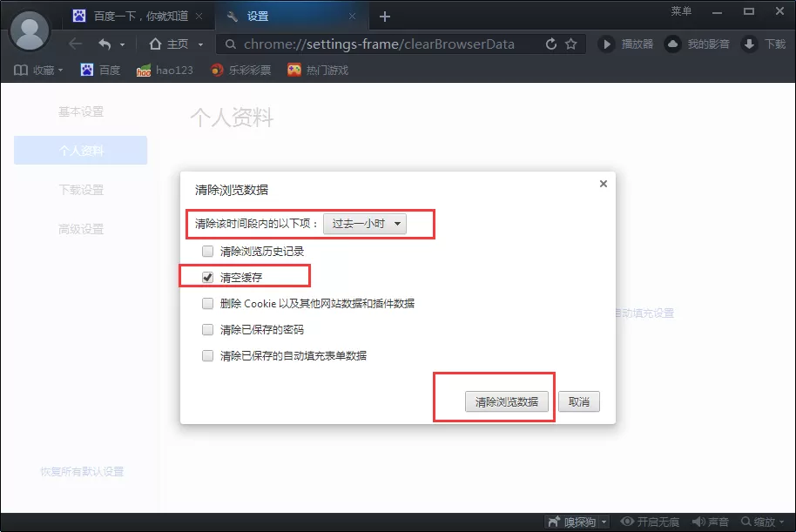Toggle 开启无痕 private mode
This screenshot has width=796, height=532.
650,522
